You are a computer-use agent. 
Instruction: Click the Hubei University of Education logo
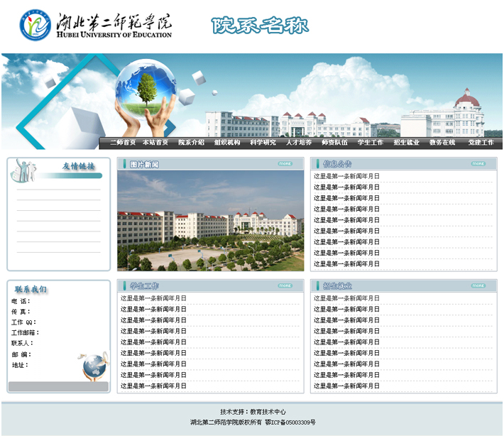coord(96,25)
